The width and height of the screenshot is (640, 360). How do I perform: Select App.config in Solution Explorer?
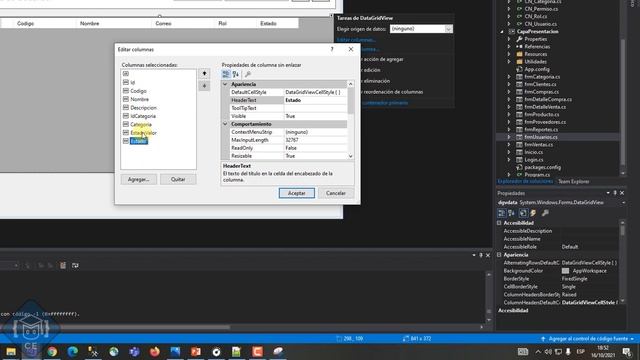point(537,69)
